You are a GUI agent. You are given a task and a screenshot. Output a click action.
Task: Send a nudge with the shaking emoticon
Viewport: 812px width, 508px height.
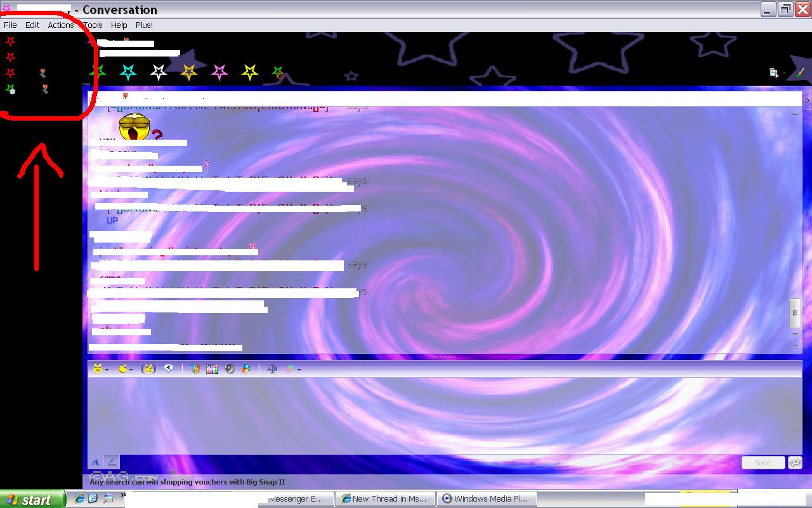tap(148, 368)
